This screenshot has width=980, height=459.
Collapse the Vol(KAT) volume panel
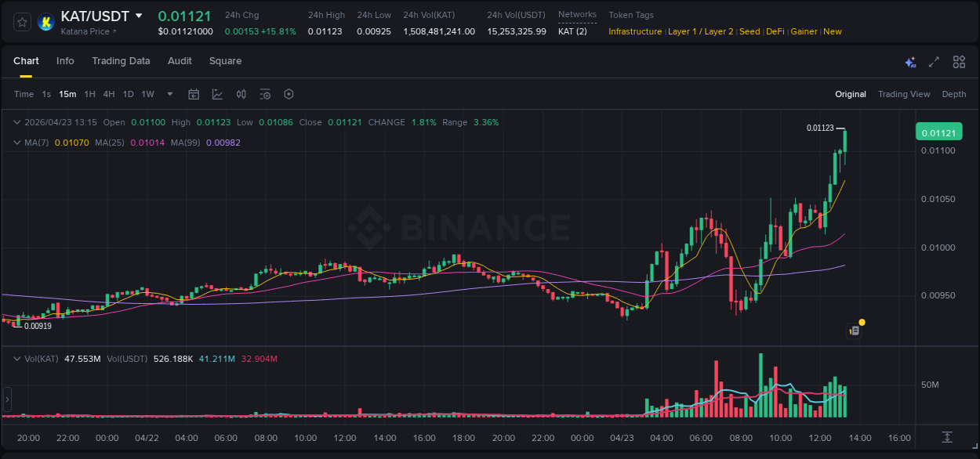(16, 358)
